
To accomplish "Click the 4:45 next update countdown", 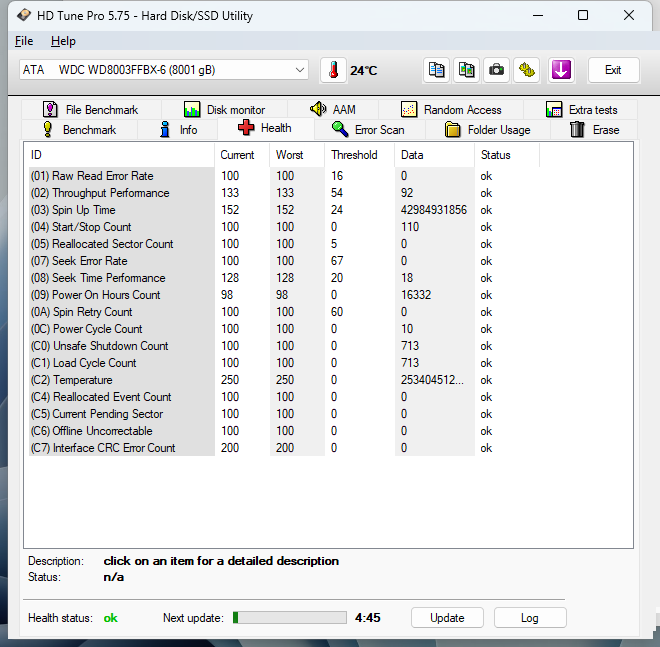I will [367, 618].
